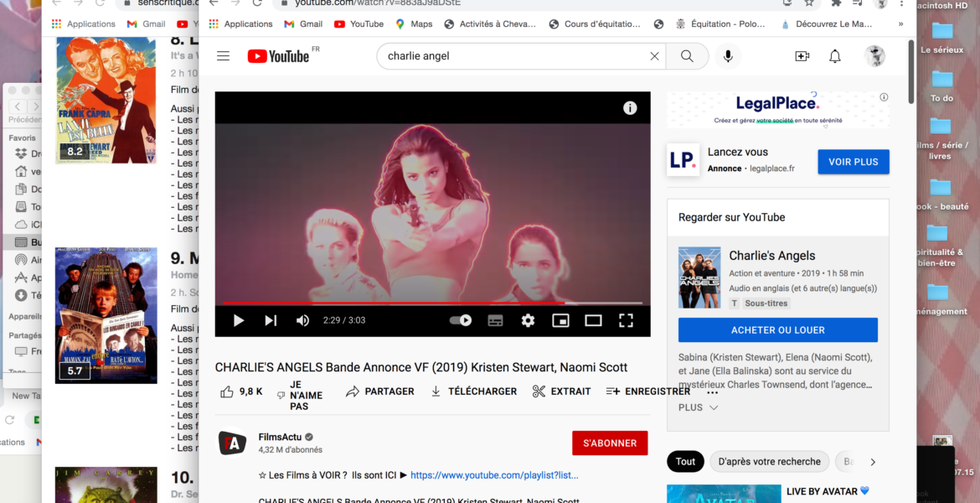
Task: Click the magnifier search button
Action: coord(687,56)
